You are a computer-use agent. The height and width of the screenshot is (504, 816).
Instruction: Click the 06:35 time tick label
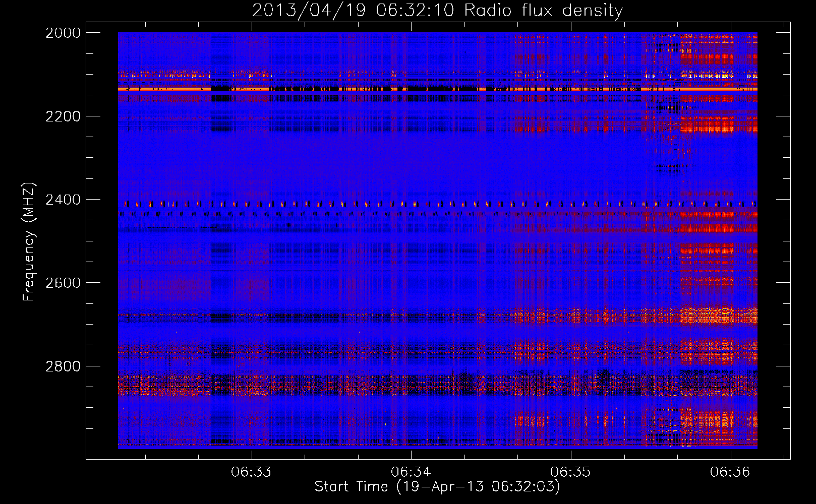[570, 472]
